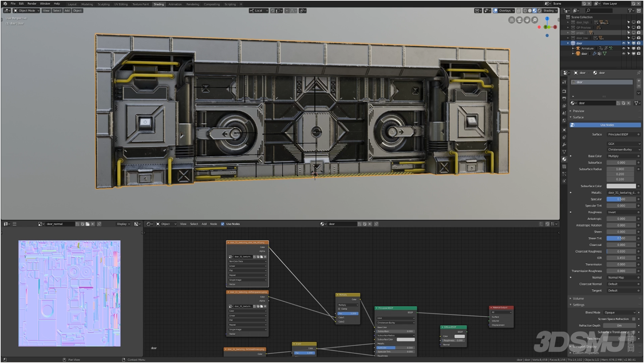Screen dimensions: 644x363
Task: Unlink door_normal image with X icon
Action: point(93,224)
